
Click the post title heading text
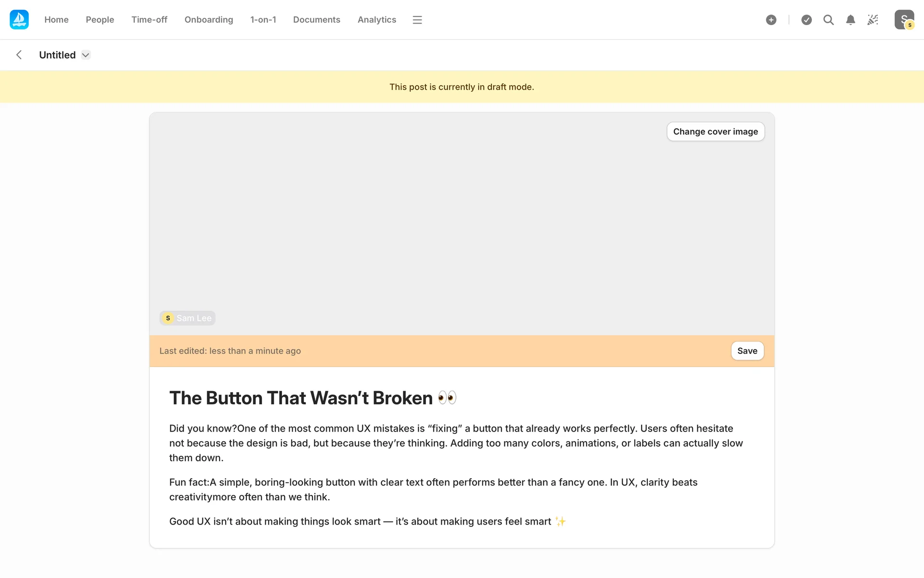[301, 398]
